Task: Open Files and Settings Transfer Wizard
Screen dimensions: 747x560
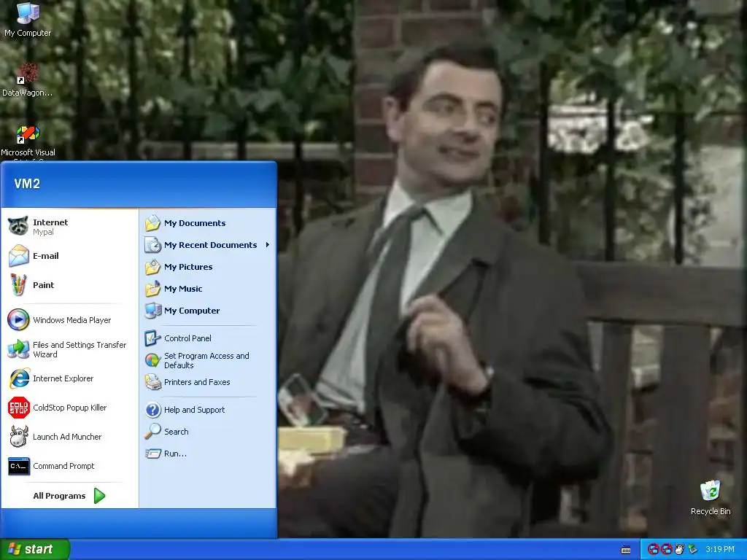Action: click(x=69, y=349)
